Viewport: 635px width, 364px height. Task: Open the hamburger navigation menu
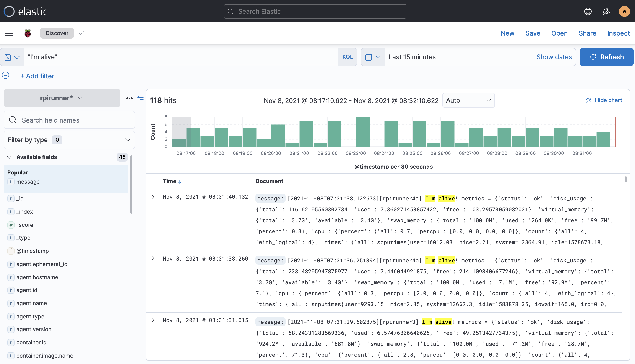9,33
